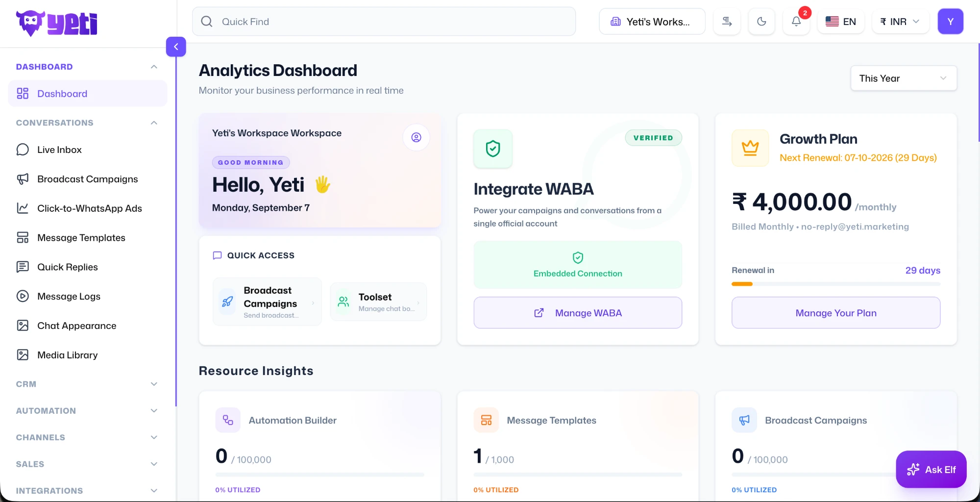Screen dimensions: 980x502
Task: Click the Yeti logo
Action: click(x=57, y=23)
